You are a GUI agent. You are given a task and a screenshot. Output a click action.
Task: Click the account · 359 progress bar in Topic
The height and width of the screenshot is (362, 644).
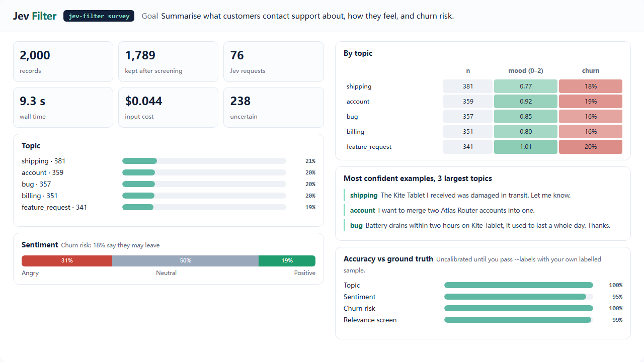(x=204, y=172)
